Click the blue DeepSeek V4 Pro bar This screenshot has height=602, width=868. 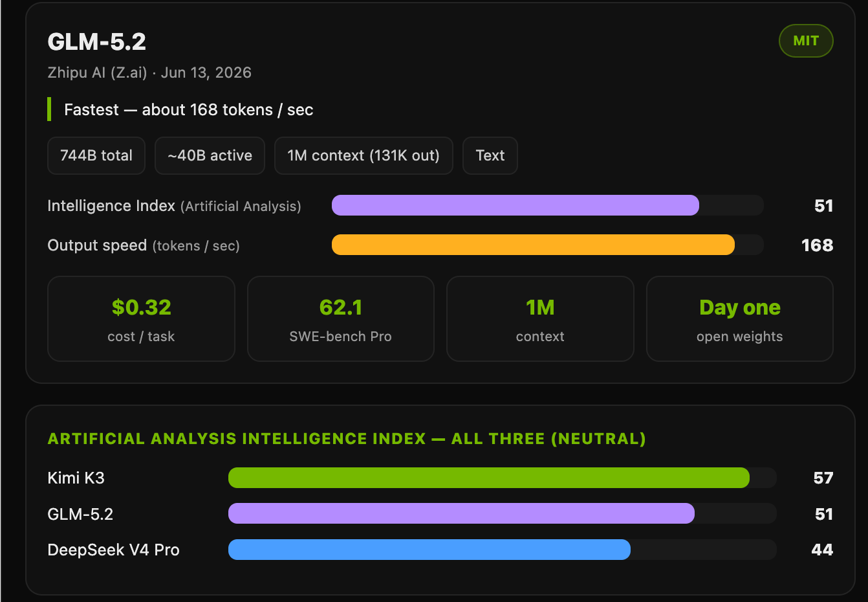pos(429,550)
